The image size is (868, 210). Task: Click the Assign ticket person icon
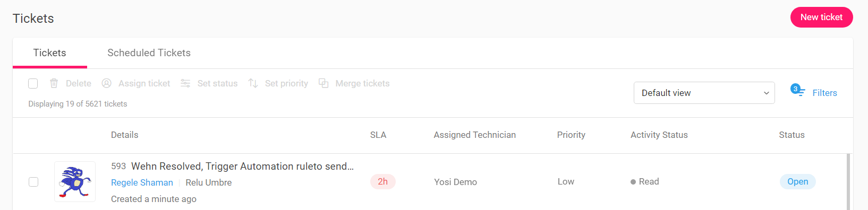click(106, 83)
